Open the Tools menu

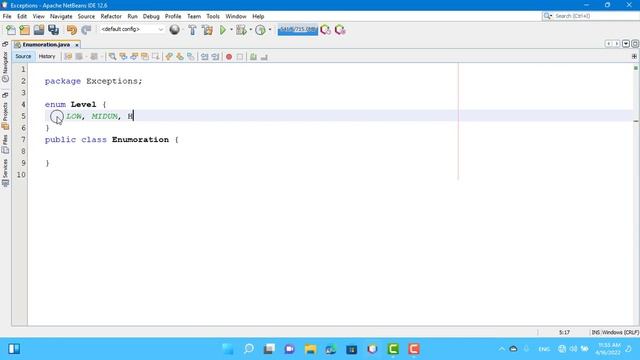213,16
